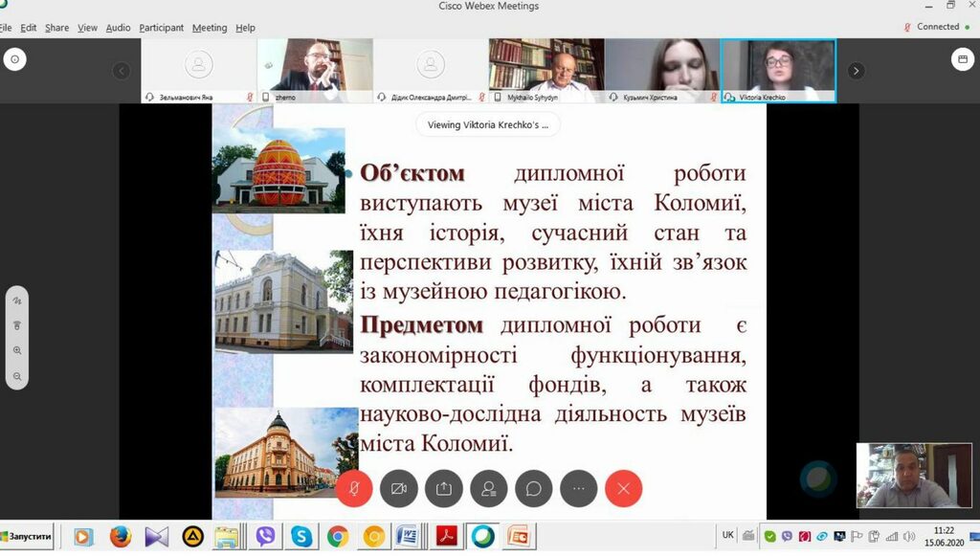Open the Chat panel
The image size is (980, 556).
pyautogui.click(x=534, y=488)
